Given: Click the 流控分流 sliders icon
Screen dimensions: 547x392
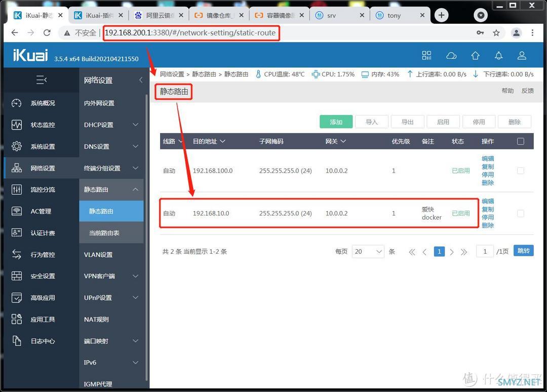Looking at the screenshot, I should [17, 189].
